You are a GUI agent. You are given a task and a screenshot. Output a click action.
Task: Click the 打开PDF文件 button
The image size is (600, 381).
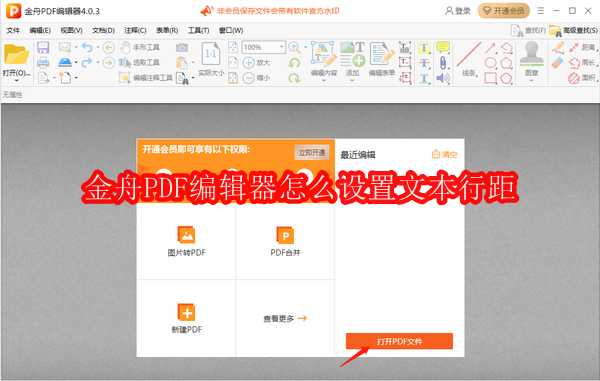tap(399, 341)
